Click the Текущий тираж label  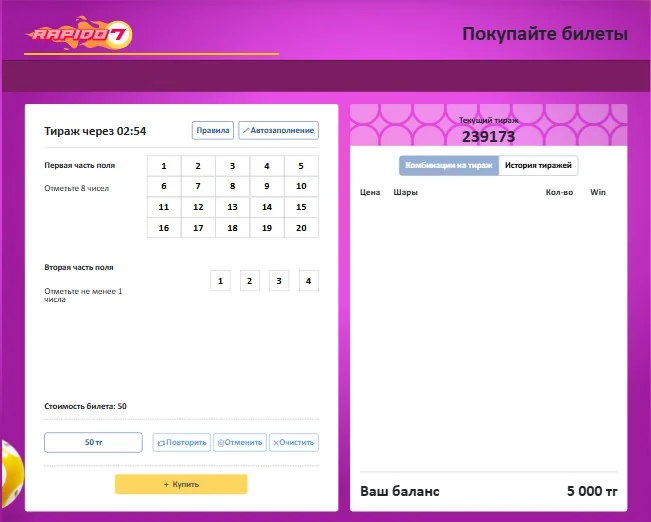pyautogui.click(x=489, y=120)
